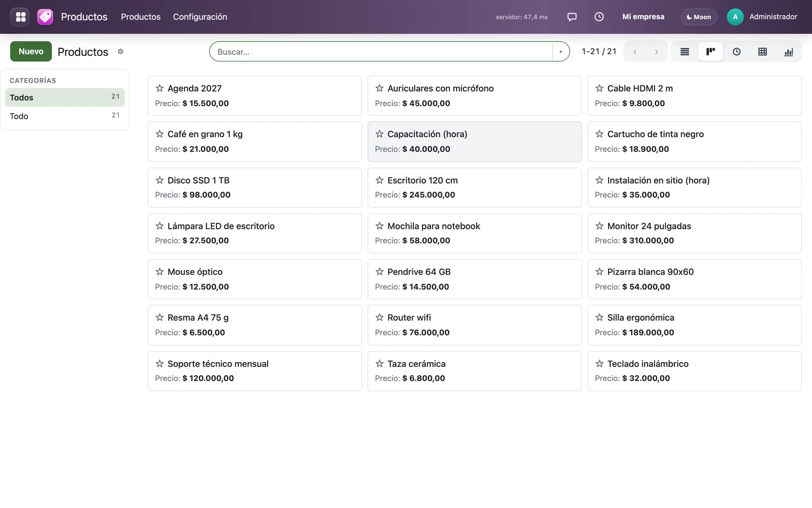The height and width of the screenshot is (508, 812).
Task: Open the main apps grid menu
Action: coord(20,17)
